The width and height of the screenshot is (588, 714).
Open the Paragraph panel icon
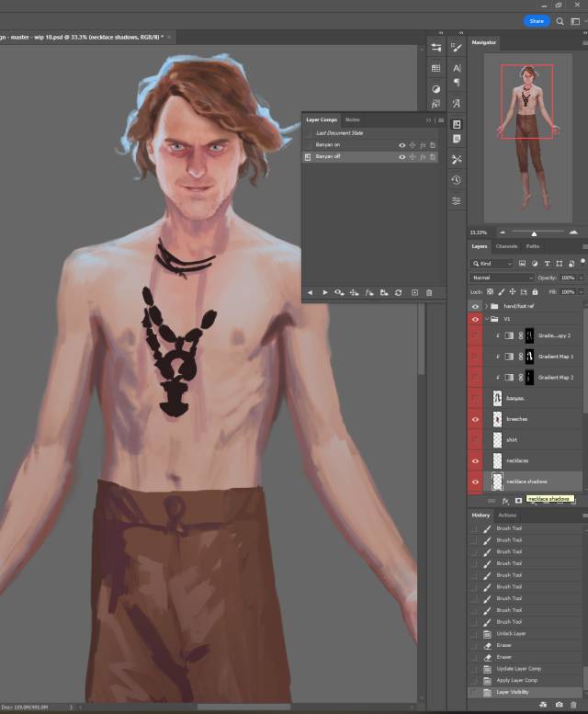point(457,84)
